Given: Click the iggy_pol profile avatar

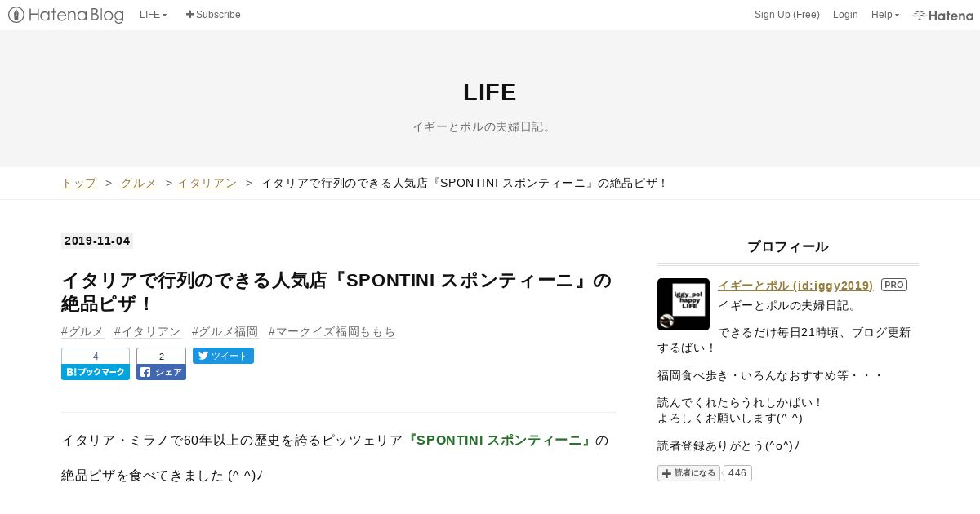Looking at the screenshot, I should point(683,304).
